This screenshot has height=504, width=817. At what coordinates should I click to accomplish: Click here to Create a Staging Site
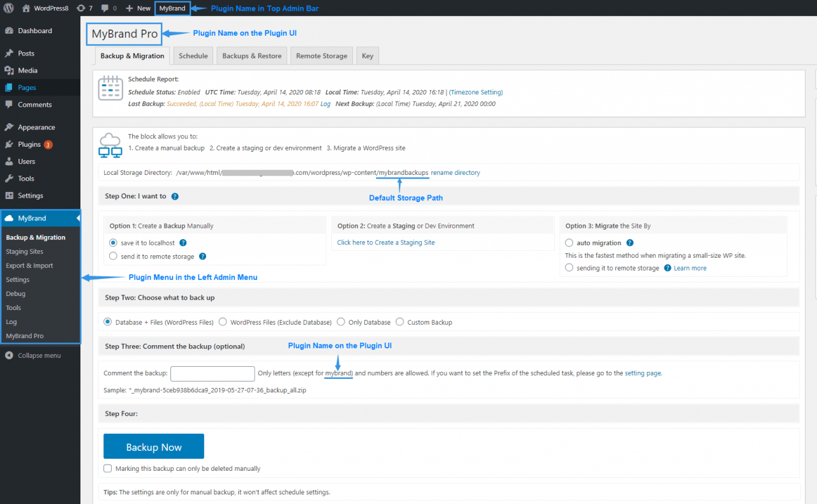click(x=386, y=242)
